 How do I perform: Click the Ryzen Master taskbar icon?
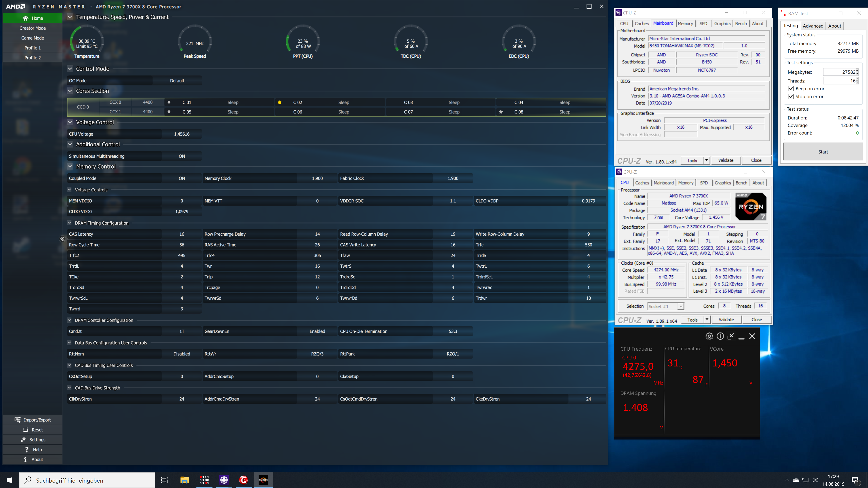click(263, 480)
